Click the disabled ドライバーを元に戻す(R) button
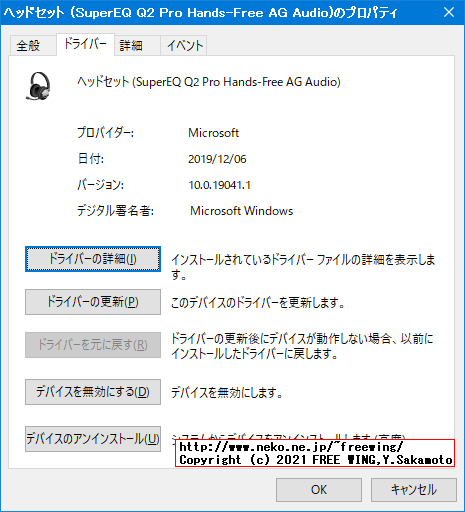The image size is (465, 512). pyautogui.click(x=93, y=345)
